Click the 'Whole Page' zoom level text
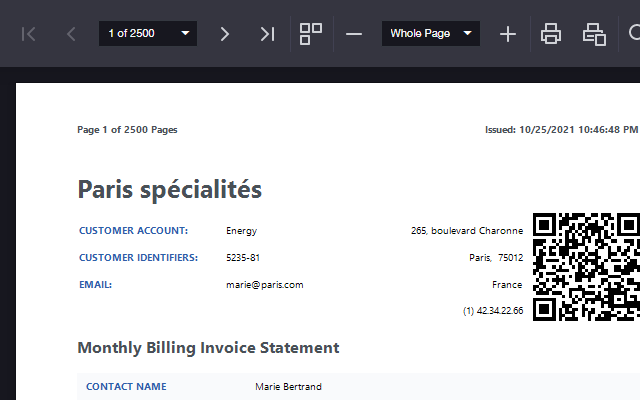Viewport: 640px width, 400px height. pyautogui.click(x=420, y=34)
